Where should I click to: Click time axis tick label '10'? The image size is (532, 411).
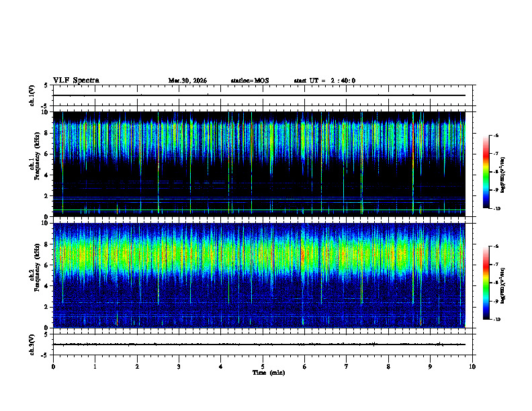click(x=472, y=367)
